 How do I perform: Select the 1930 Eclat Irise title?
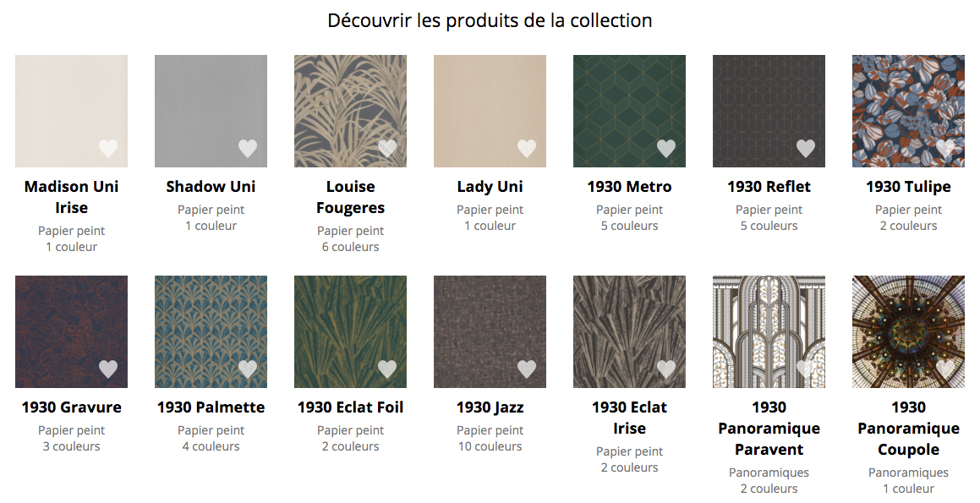pyautogui.click(x=629, y=418)
